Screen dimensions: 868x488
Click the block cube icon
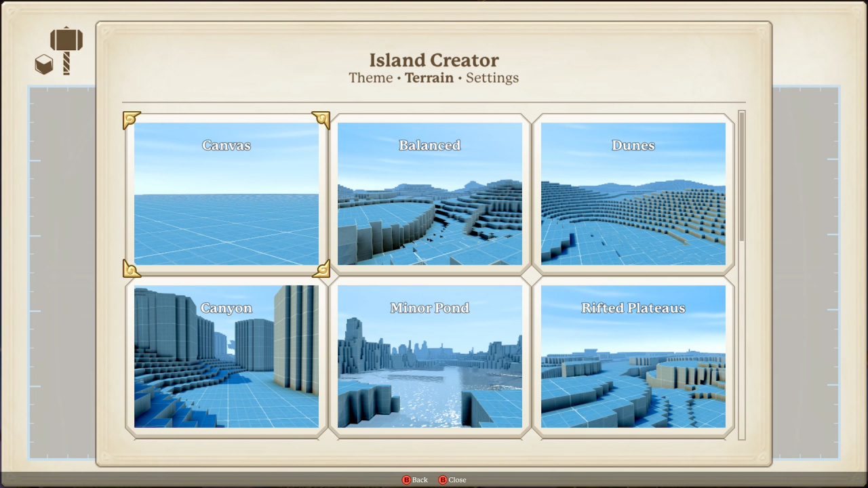(44, 65)
